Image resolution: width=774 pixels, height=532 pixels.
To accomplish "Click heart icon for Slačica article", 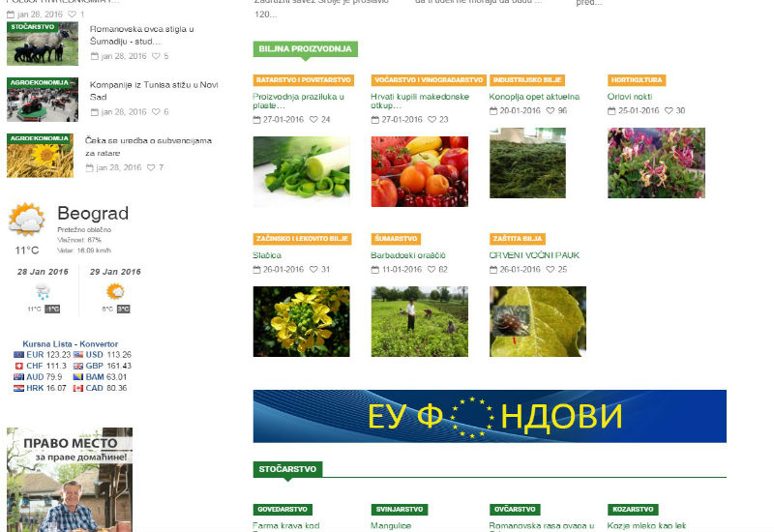I will pyautogui.click(x=313, y=270).
